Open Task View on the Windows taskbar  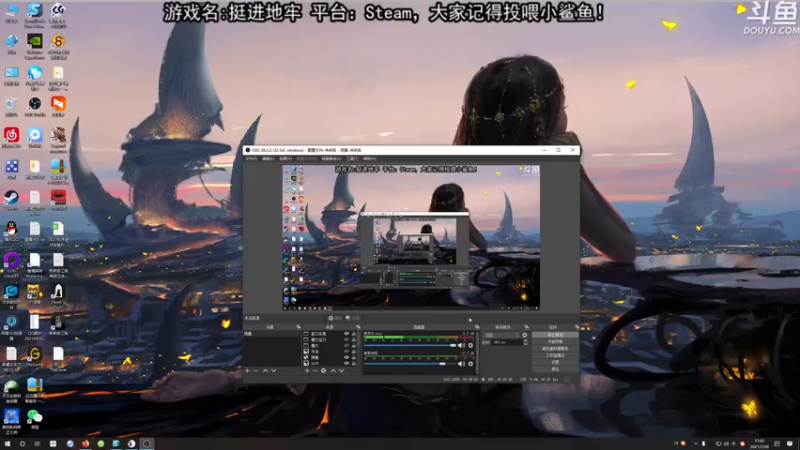coord(37,444)
